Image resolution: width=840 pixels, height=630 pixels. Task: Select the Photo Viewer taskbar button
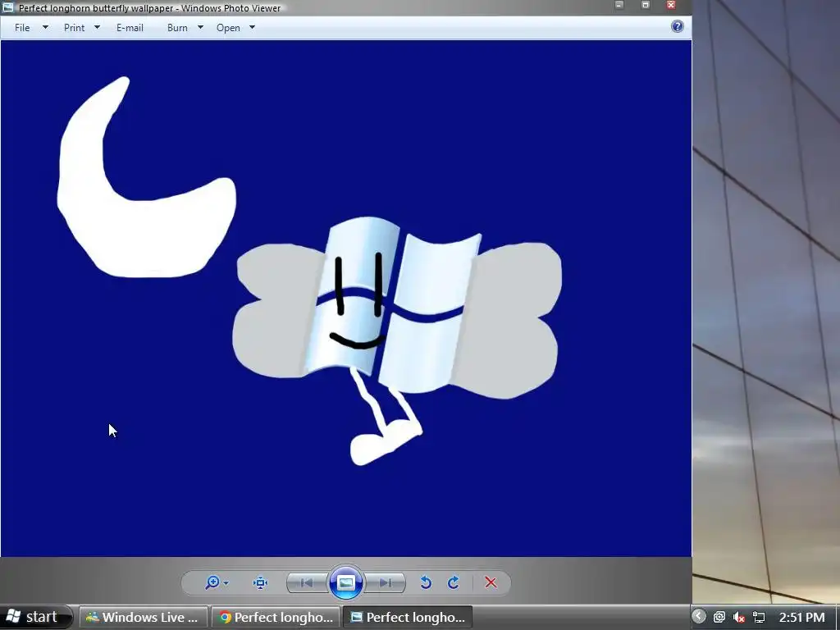408,617
